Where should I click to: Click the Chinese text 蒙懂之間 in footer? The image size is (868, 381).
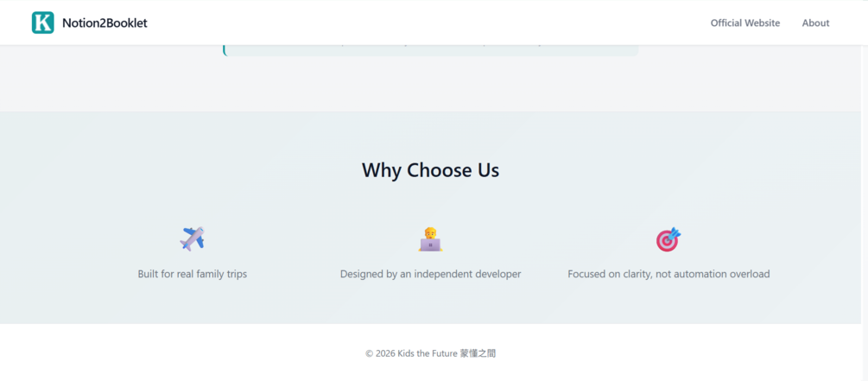pyautogui.click(x=478, y=353)
